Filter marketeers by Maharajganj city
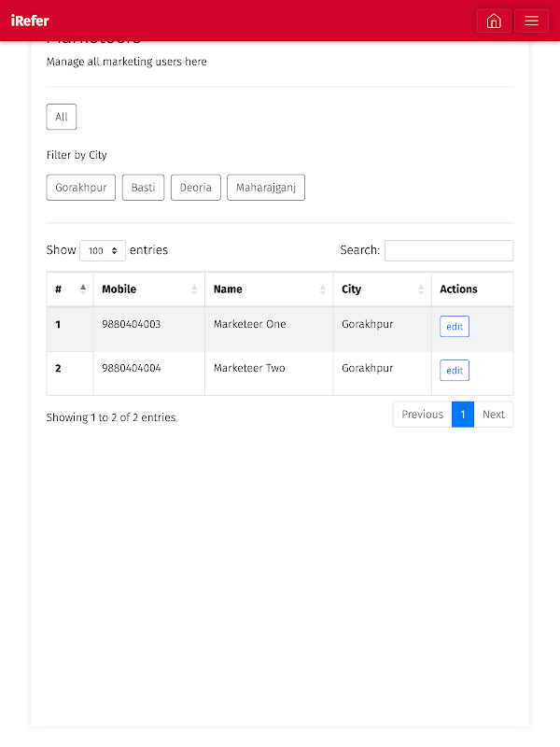Screen dimensions: 560x747 (x=266, y=188)
